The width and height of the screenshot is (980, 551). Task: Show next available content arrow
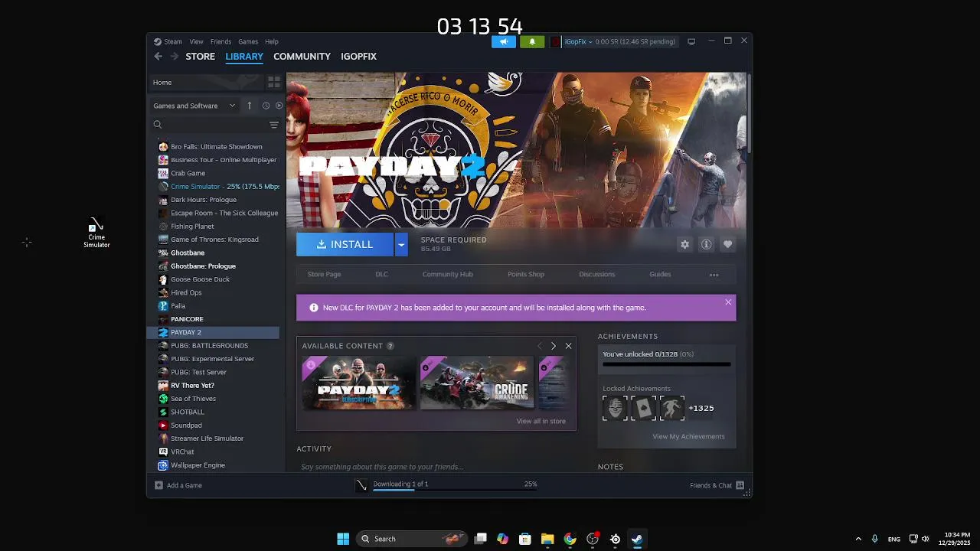tap(554, 346)
